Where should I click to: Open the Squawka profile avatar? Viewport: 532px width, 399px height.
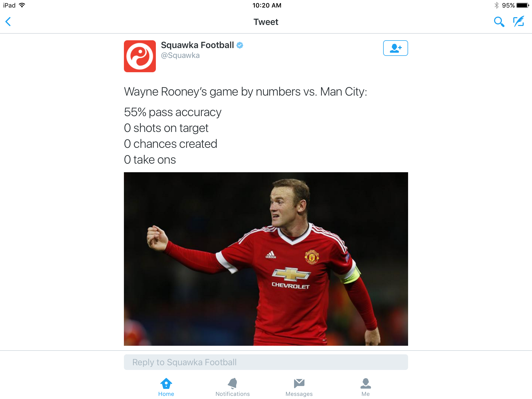point(140,56)
